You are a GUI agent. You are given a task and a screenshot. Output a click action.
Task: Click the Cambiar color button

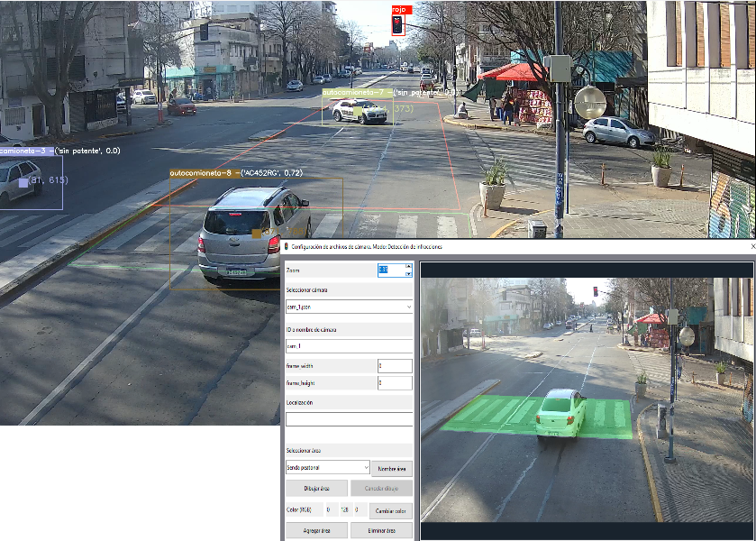(x=391, y=510)
